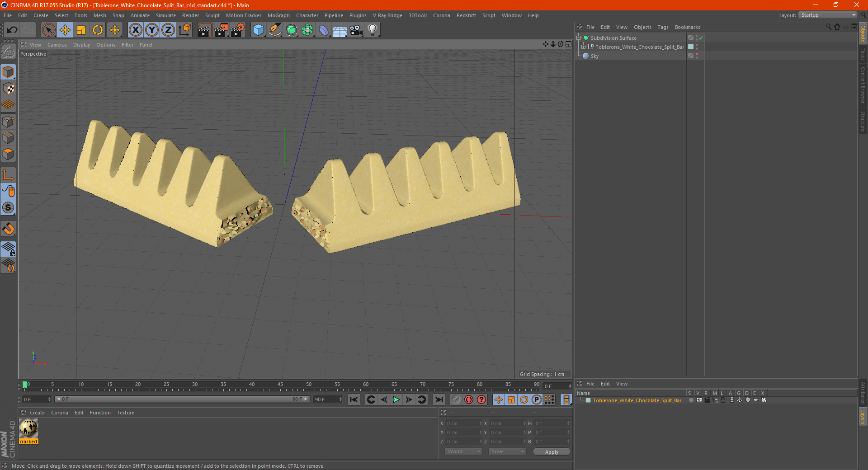Toggle Sky visibility dots

click(697, 56)
